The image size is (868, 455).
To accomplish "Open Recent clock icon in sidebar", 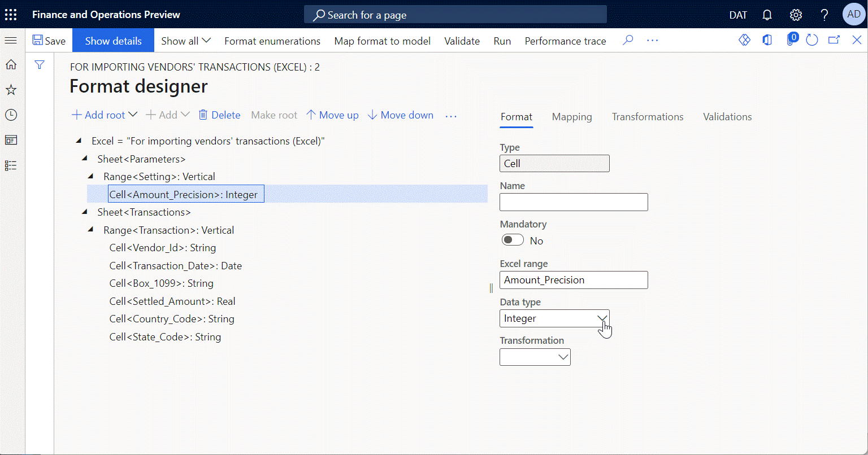I will pyautogui.click(x=11, y=115).
